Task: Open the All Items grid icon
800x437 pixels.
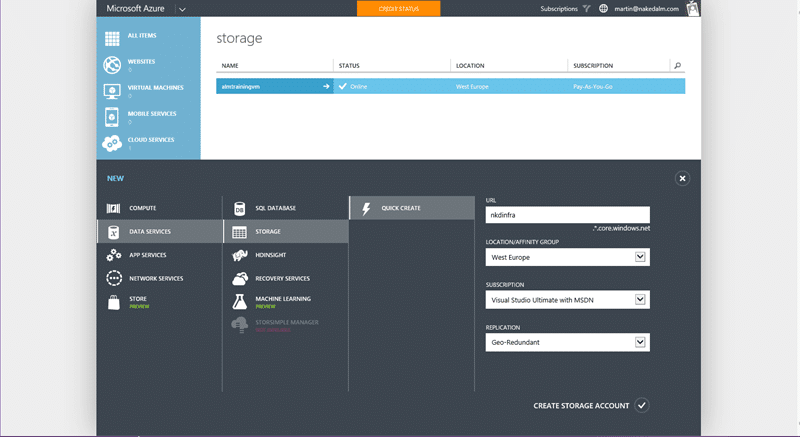Action: click(x=112, y=39)
